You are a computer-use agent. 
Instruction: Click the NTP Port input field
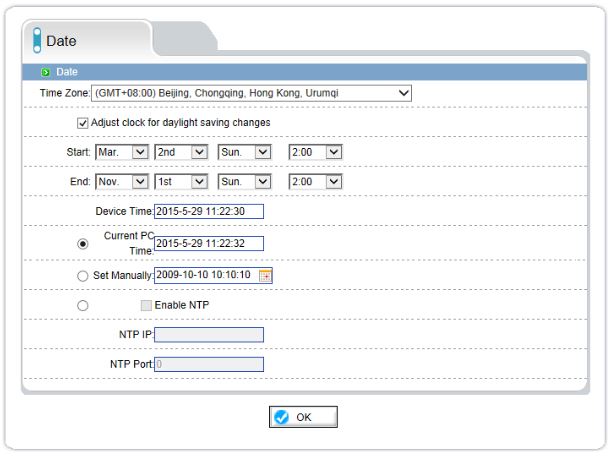209,365
